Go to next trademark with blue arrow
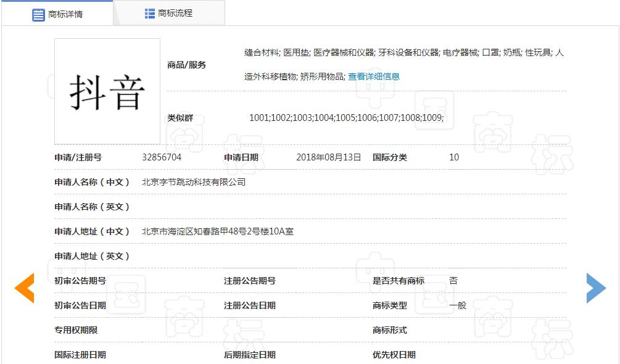 pyautogui.click(x=596, y=287)
